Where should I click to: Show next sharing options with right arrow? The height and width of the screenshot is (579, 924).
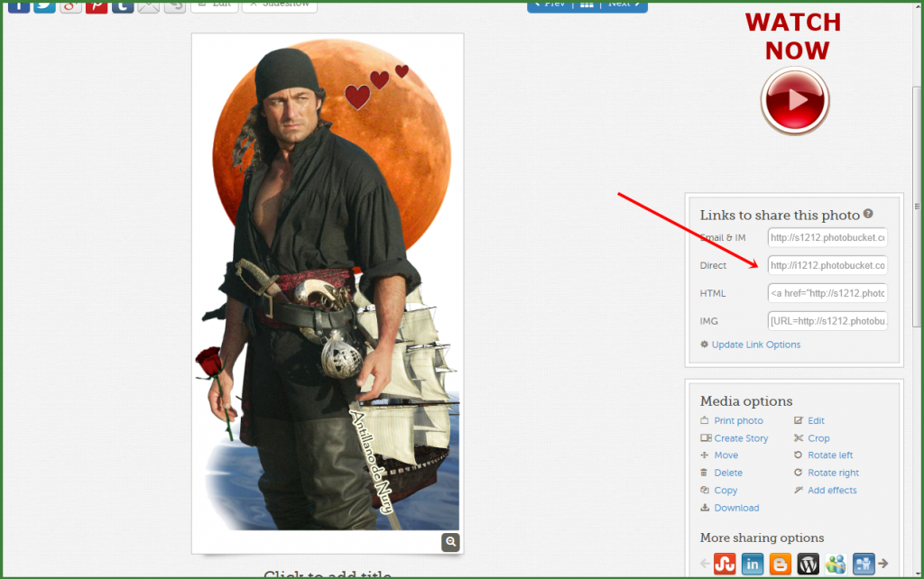pos(883,565)
